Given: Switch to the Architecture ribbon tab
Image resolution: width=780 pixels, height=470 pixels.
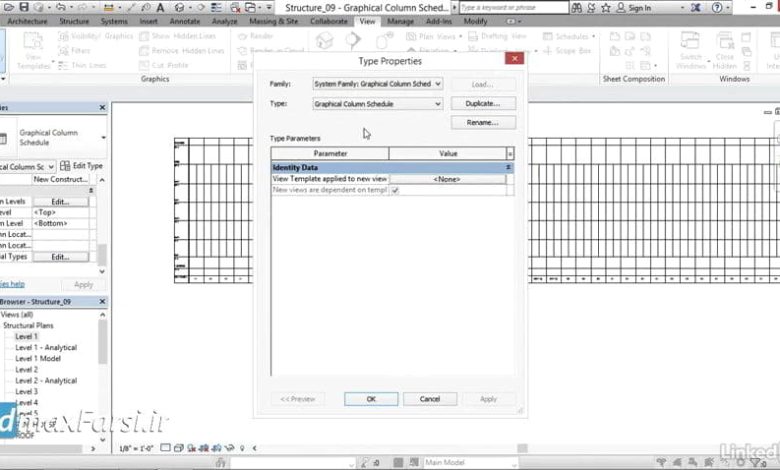Looking at the screenshot, I should tap(27, 21).
